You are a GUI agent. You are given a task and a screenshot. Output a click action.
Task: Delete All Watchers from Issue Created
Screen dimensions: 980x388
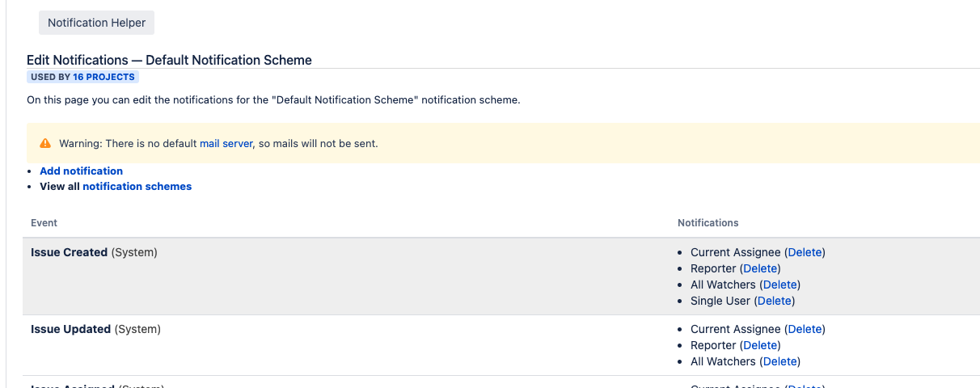point(780,285)
